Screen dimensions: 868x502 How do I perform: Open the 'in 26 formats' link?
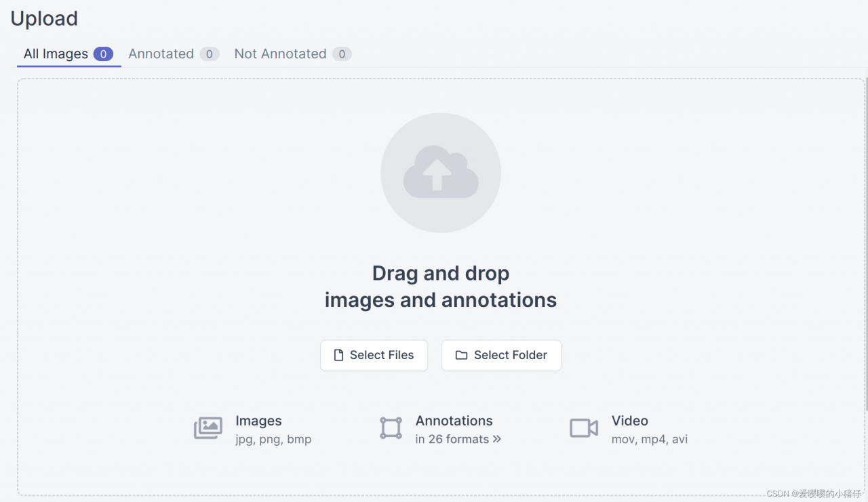tap(452, 439)
